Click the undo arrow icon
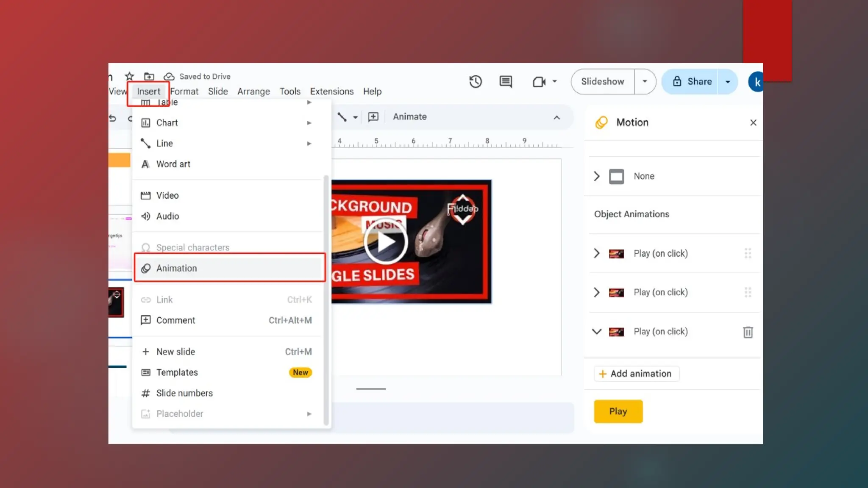 click(113, 118)
